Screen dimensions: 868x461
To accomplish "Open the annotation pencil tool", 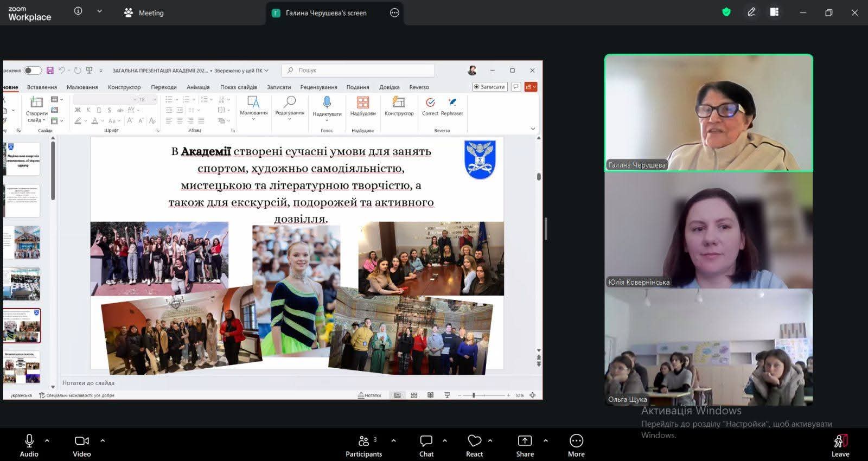I will (x=751, y=12).
